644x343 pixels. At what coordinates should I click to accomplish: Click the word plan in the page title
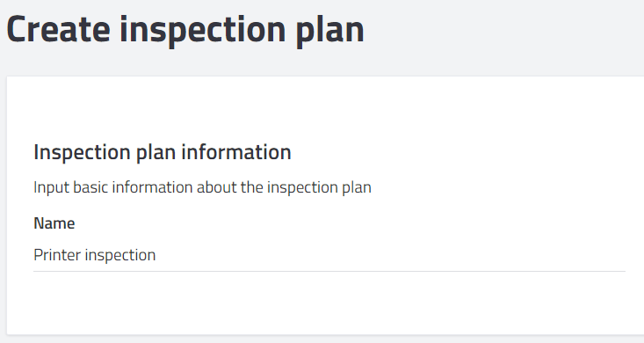329,32
